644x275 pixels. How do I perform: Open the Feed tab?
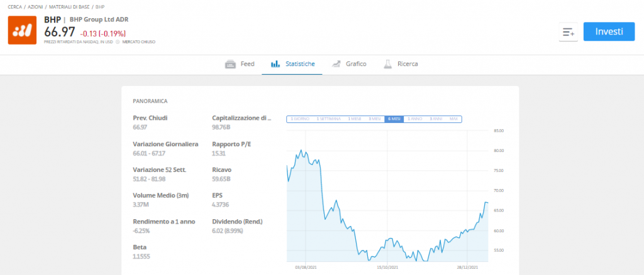pos(240,64)
